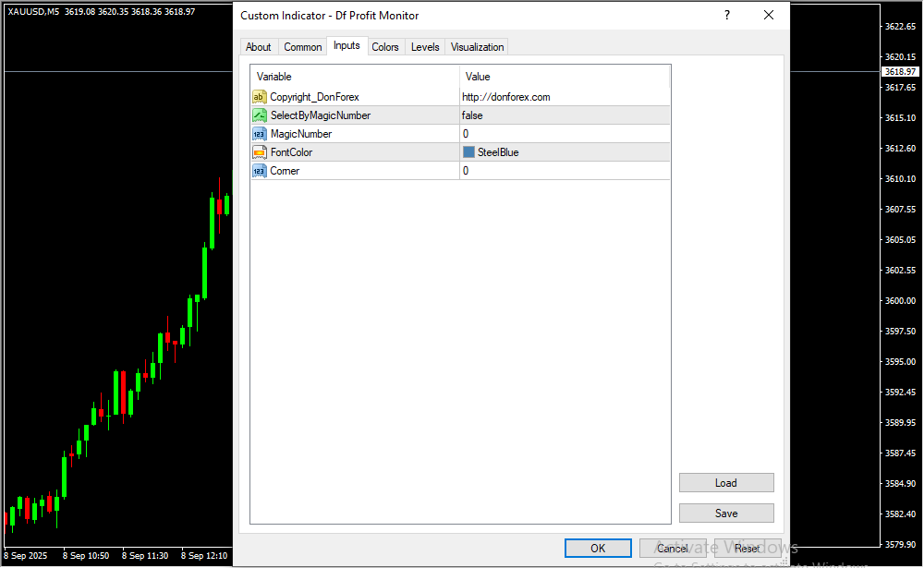Select the MagicNumber value field

pyautogui.click(x=564, y=134)
